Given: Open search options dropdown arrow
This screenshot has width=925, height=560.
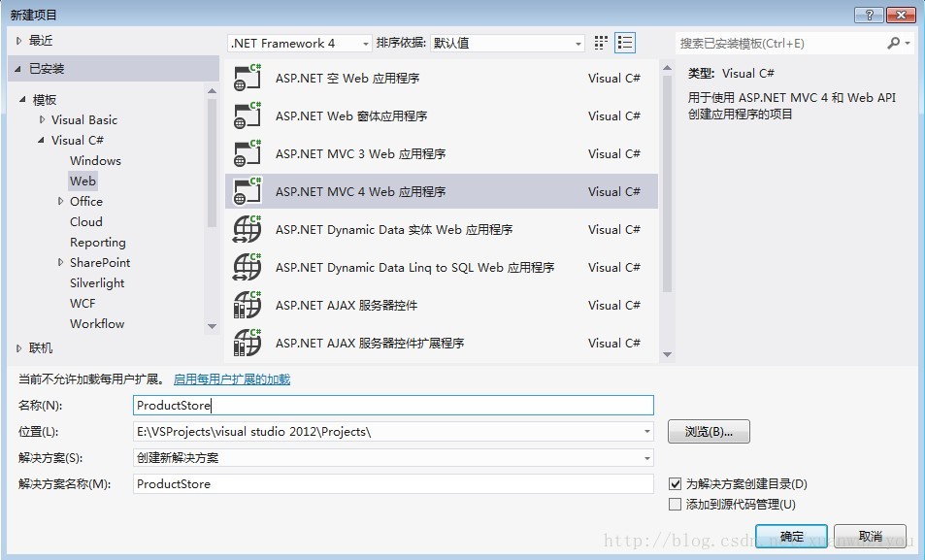Looking at the screenshot, I should coord(908,43).
